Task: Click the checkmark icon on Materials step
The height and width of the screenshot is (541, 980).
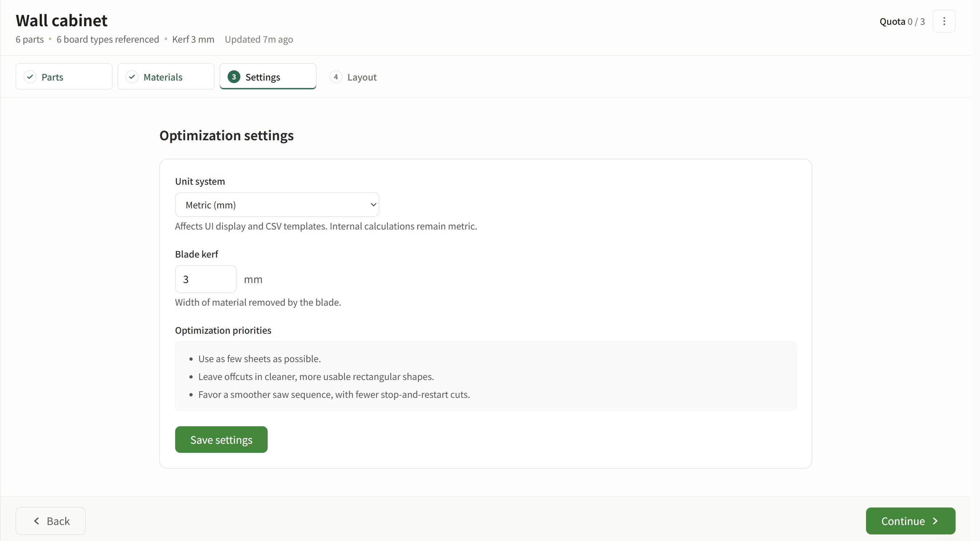Action: [132, 77]
